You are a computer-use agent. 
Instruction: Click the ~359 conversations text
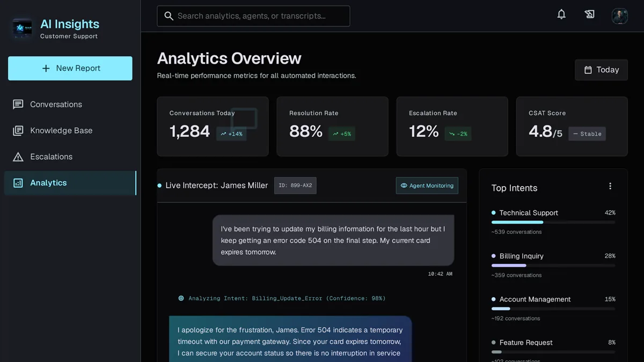point(516,275)
